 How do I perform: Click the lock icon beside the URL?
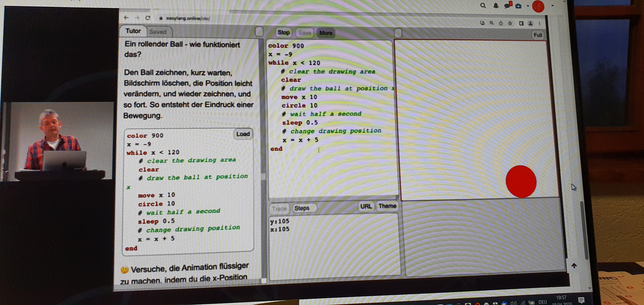click(161, 18)
